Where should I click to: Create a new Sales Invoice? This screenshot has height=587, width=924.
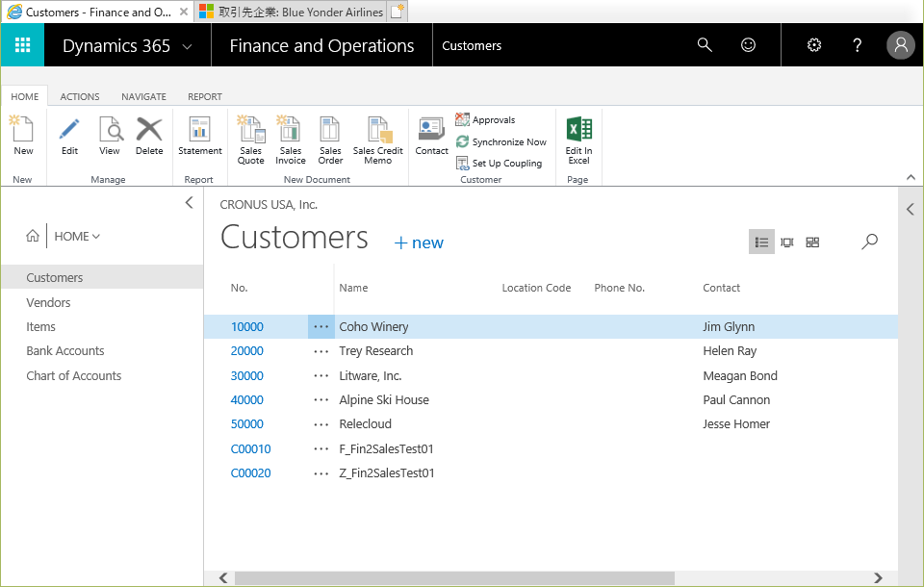pyautogui.click(x=291, y=140)
